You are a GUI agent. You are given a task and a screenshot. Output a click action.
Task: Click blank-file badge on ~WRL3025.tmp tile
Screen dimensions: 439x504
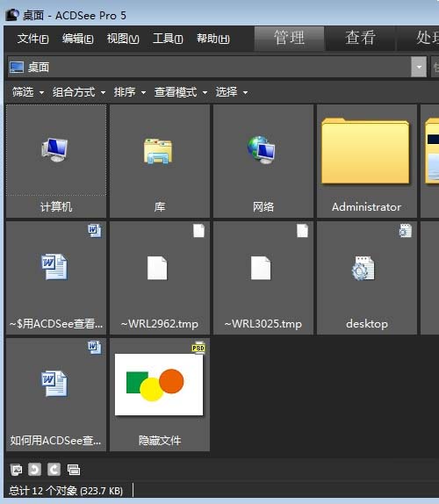tap(302, 230)
